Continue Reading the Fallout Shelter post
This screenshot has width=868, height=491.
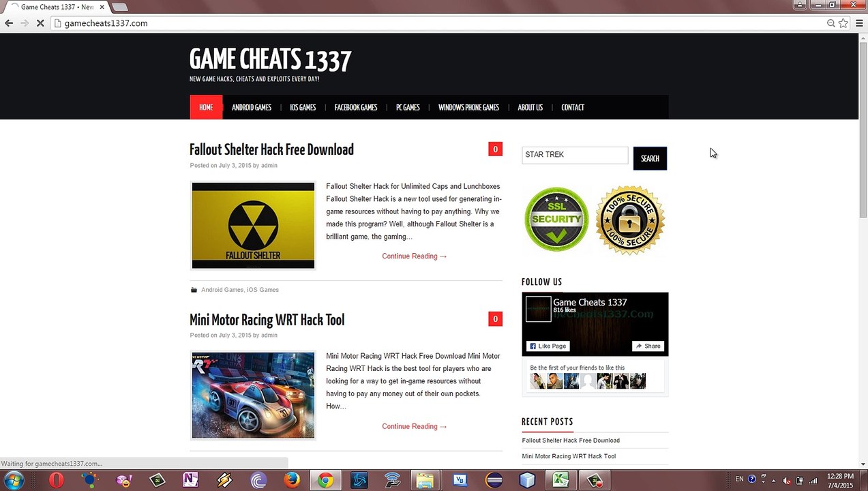tap(415, 256)
